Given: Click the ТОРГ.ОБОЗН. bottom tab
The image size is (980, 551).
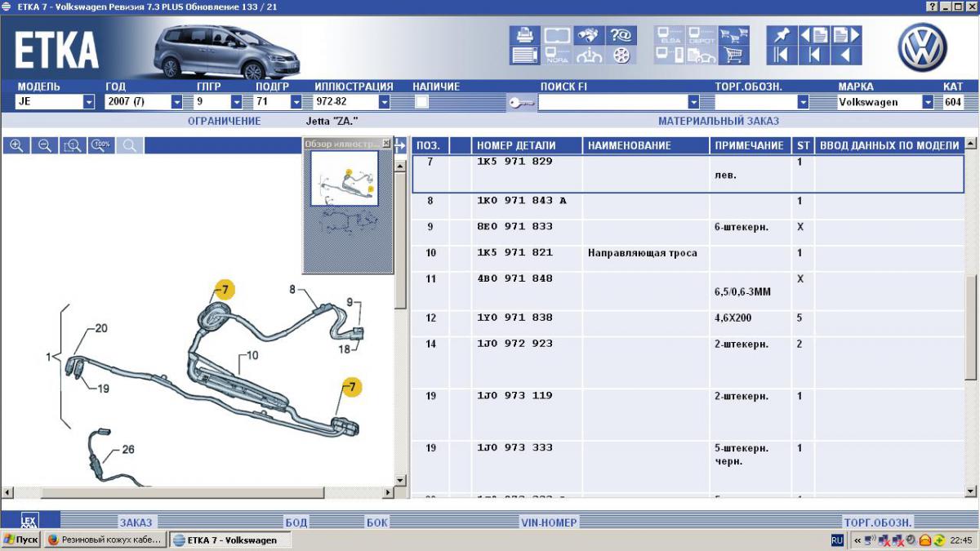Looking at the screenshot, I should (x=878, y=522).
